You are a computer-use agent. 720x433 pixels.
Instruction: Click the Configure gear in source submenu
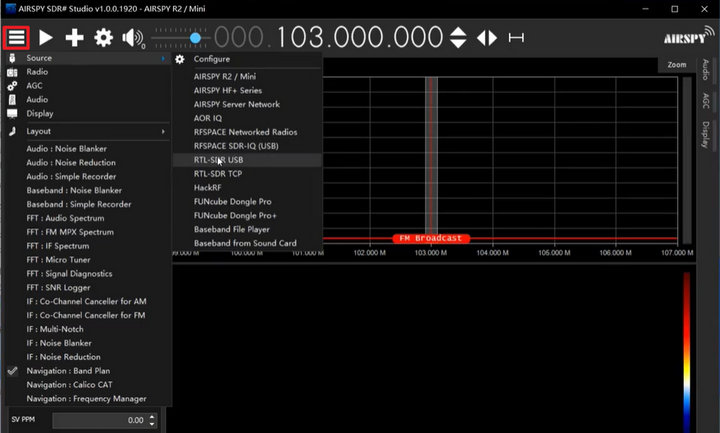180,59
